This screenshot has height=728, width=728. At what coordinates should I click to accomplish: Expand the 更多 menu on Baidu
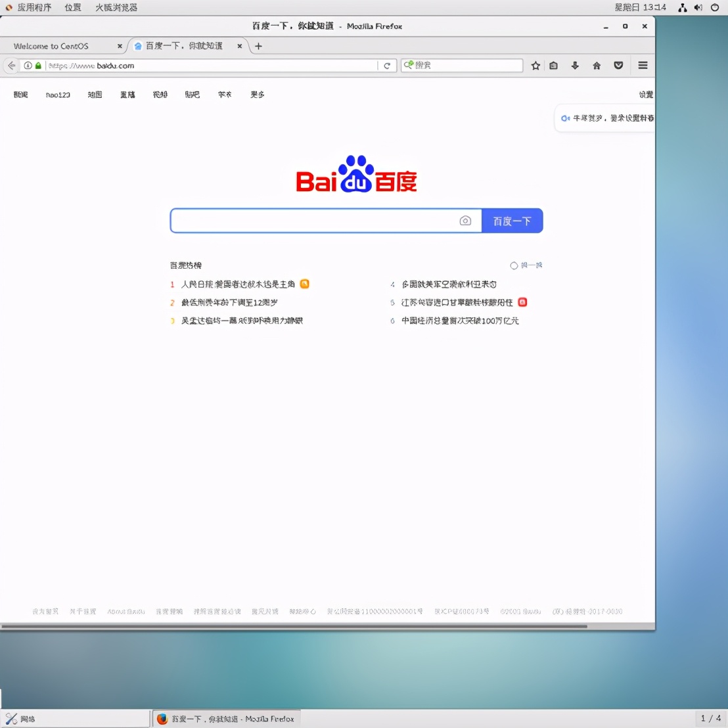click(257, 95)
